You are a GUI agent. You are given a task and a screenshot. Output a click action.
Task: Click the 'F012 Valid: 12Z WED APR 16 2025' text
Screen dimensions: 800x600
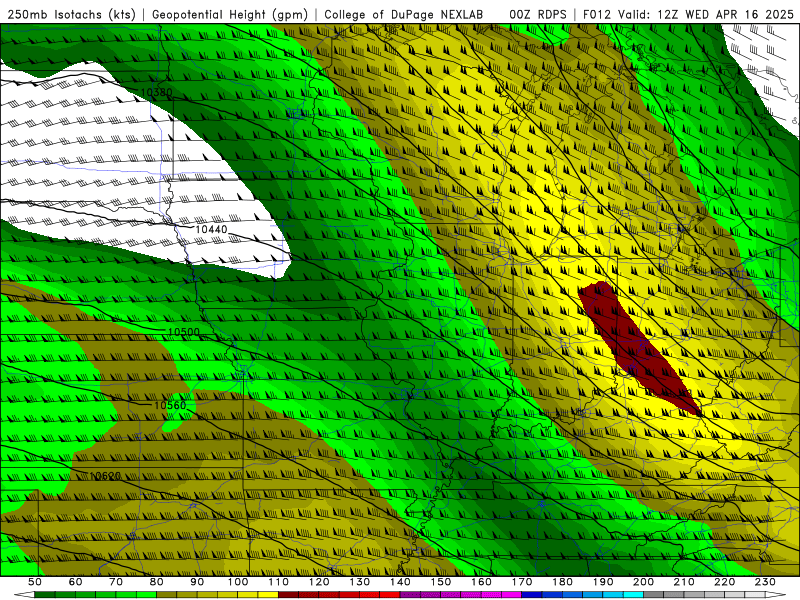(x=688, y=14)
